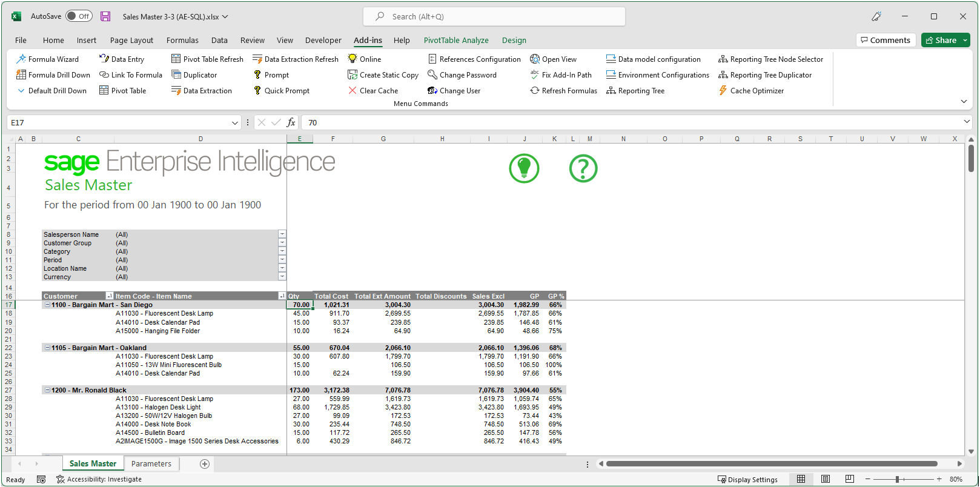Open the Salesperson Name filter dropdown
The height and width of the screenshot is (487, 980).
(x=282, y=234)
